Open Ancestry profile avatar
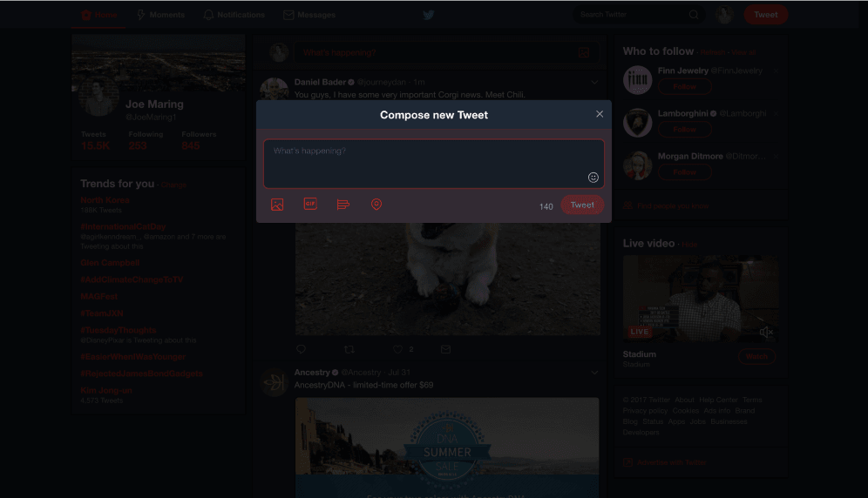 [x=274, y=382]
